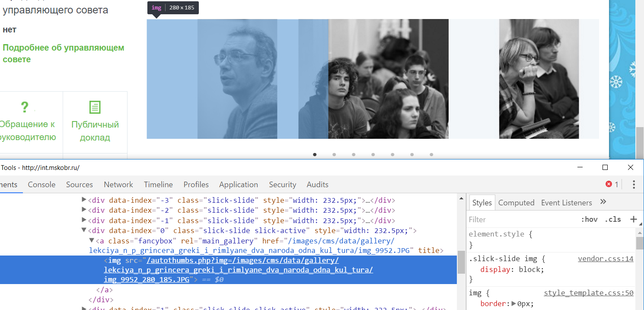Open style_template.css:50 source link
Screen dimensions: 644x310
[589, 293]
